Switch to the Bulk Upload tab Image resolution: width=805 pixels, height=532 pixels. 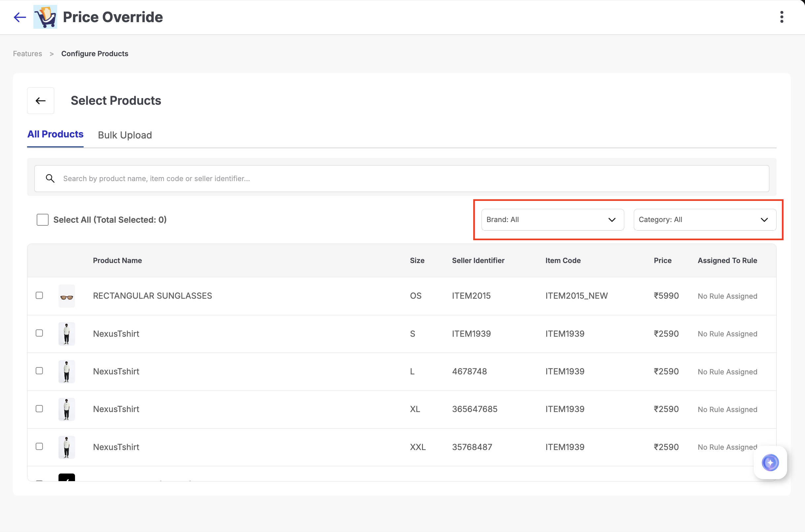coord(125,135)
